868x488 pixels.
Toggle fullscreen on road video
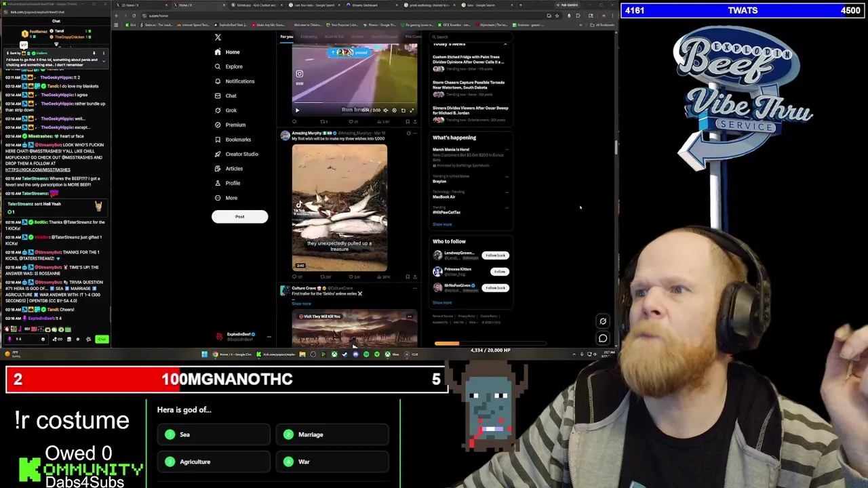(x=411, y=110)
